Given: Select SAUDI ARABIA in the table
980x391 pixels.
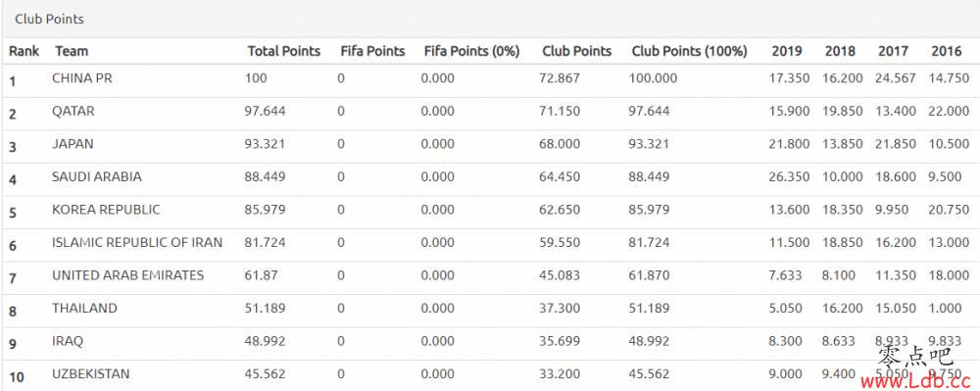Looking at the screenshot, I should [x=97, y=176].
